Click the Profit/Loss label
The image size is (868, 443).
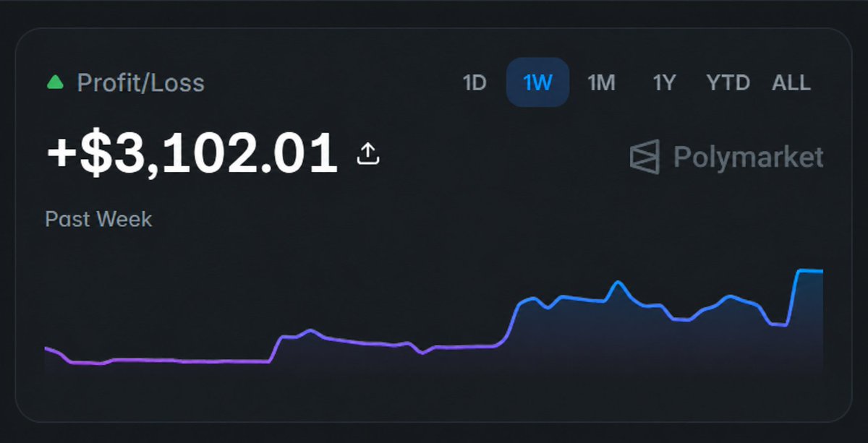coord(141,82)
